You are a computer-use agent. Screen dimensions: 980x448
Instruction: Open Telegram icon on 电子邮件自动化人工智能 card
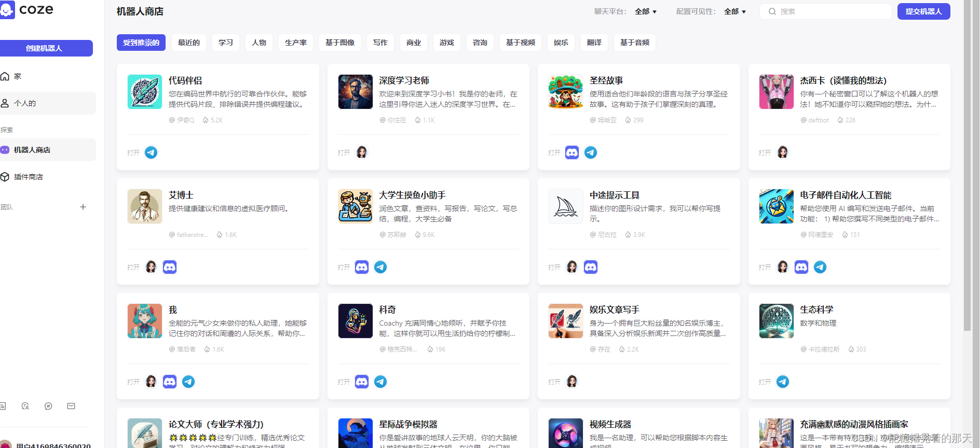[x=820, y=267]
